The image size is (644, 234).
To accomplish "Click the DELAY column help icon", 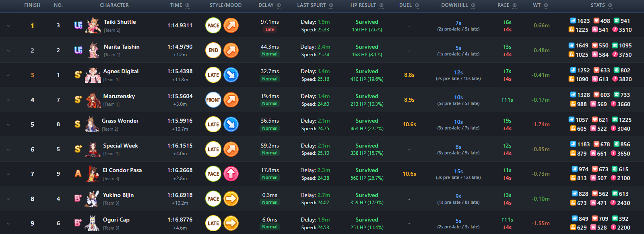I will tap(279, 5).
